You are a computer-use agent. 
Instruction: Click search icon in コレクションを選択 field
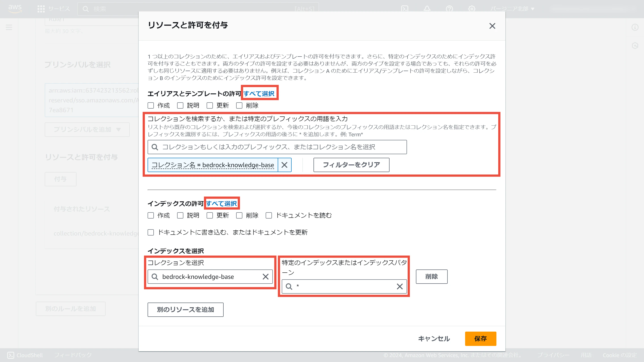pyautogui.click(x=155, y=277)
